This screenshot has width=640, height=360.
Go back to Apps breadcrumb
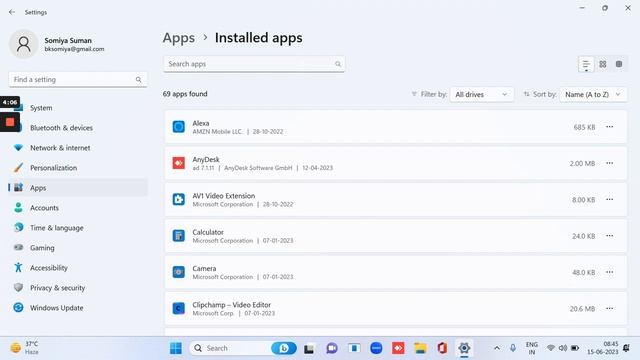(x=179, y=38)
